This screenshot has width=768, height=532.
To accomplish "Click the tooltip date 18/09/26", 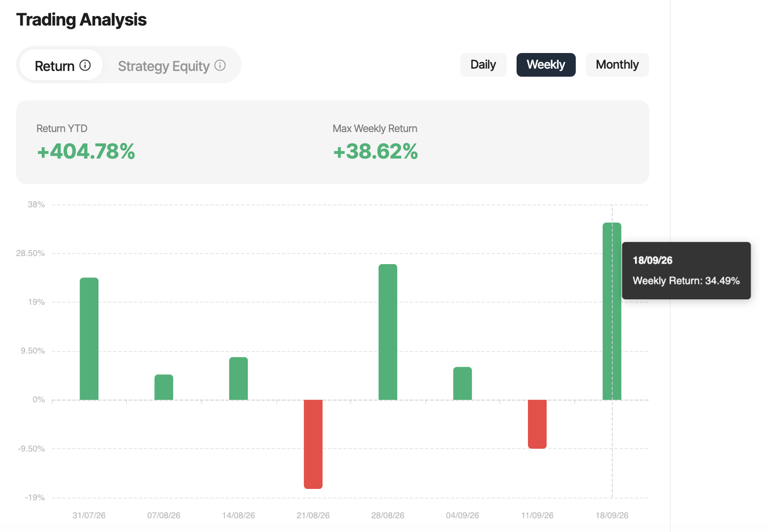I will pyautogui.click(x=652, y=260).
